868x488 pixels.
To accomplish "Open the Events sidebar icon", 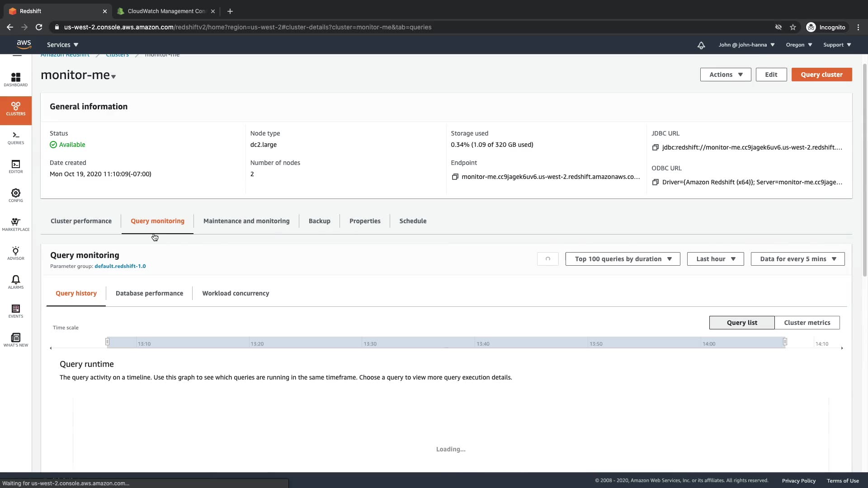I will pos(16,311).
